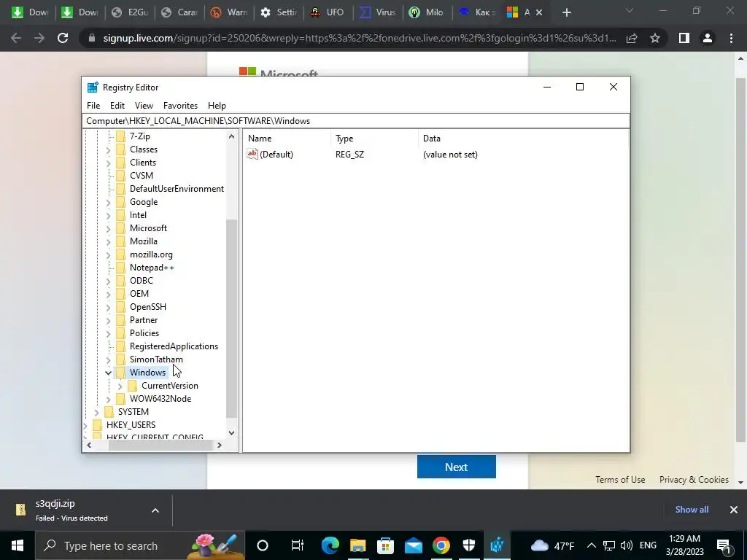
Task: Share this page using the address bar icon
Action: [632, 38]
